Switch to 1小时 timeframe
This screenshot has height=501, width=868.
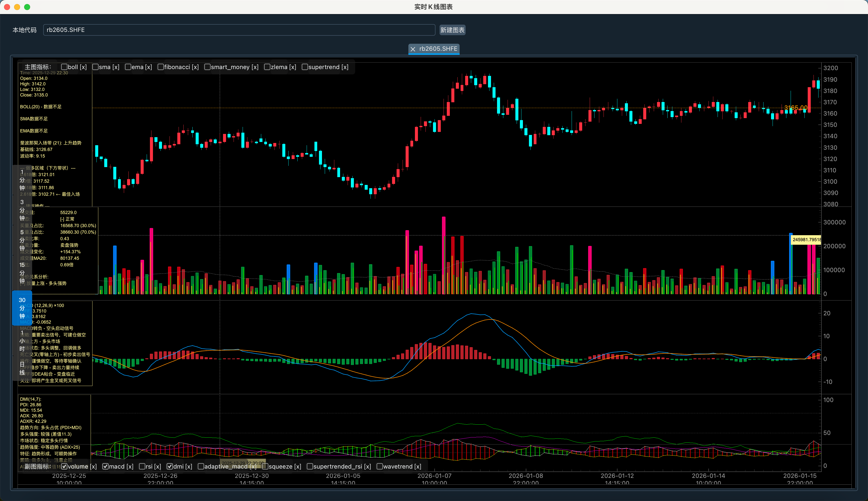[x=22, y=341]
